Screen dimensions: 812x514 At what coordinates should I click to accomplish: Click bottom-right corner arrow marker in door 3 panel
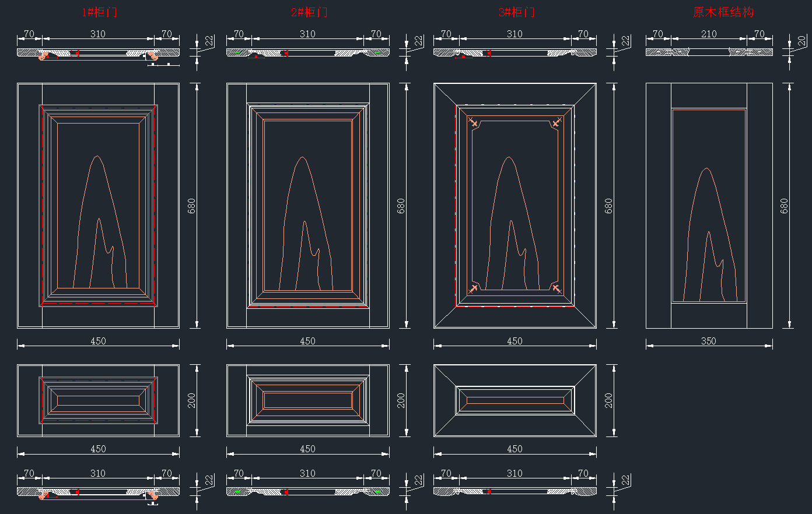(x=556, y=288)
